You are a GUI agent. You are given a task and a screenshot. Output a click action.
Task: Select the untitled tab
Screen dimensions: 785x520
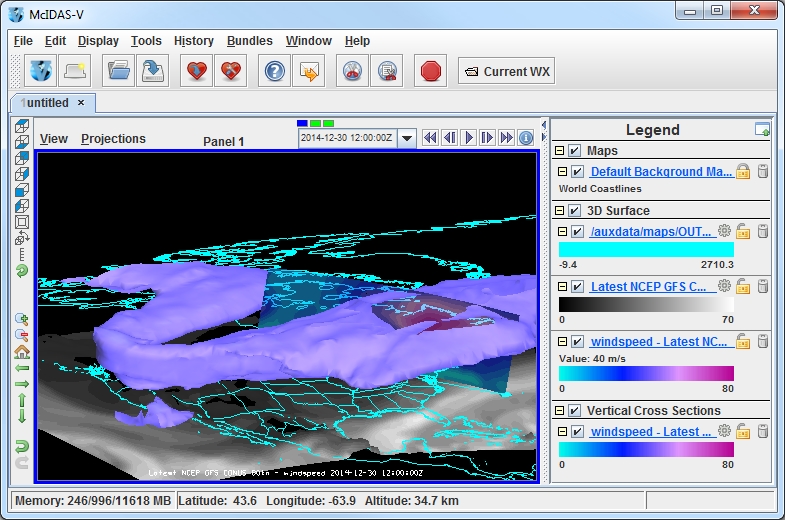click(53, 103)
